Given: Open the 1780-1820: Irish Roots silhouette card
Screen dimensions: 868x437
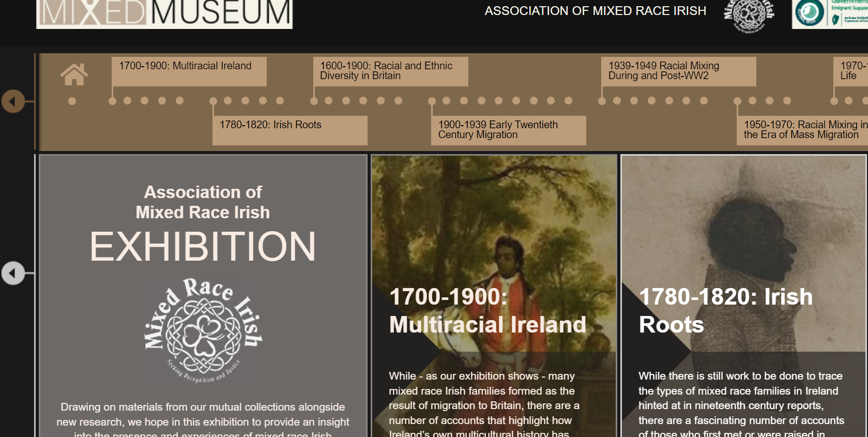Looking at the screenshot, I should coord(743,295).
